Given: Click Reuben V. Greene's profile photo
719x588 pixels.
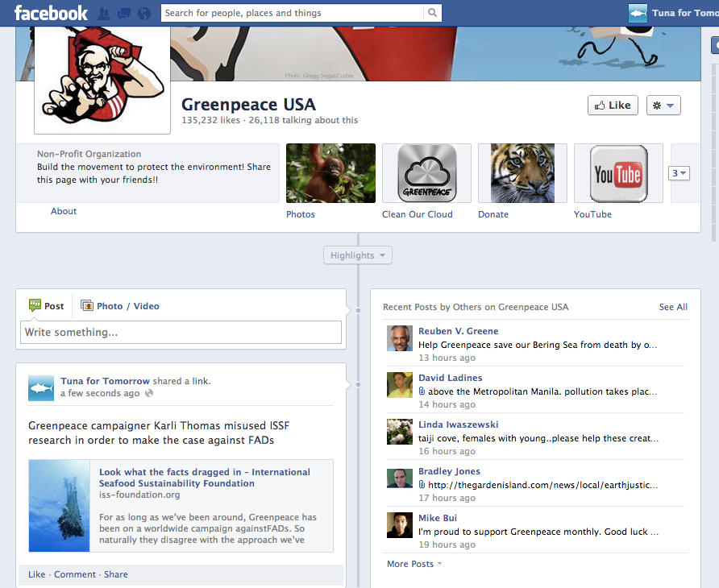Looking at the screenshot, I should click(x=399, y=338).
